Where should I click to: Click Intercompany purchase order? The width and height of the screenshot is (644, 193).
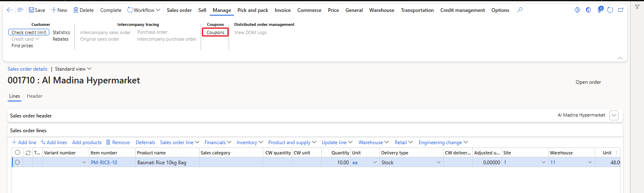point(167,39)
